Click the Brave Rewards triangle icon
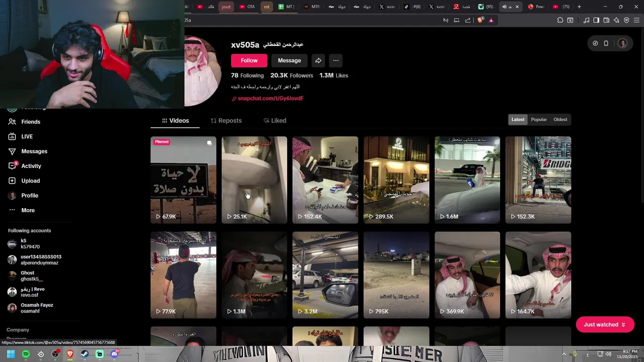 click(491, 20)
